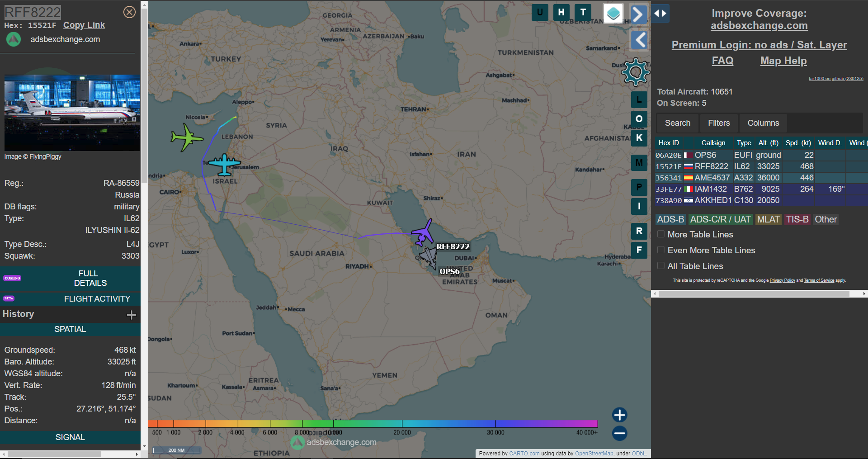Select the purple RFF8222 aircraft on map
This screenshot has height=459, width=868.
coord(423,232)
